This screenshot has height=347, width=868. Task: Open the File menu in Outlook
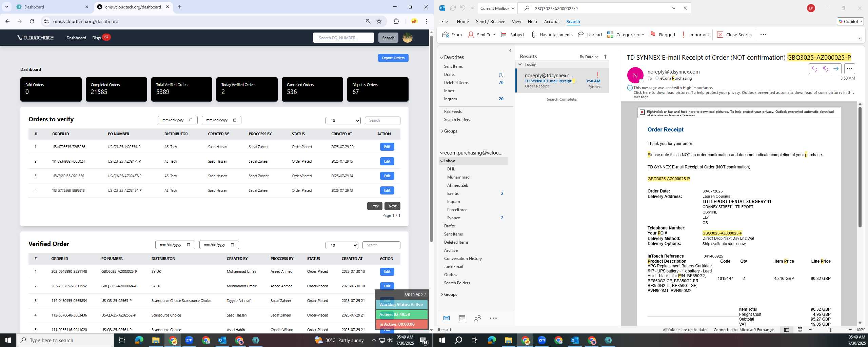coord(444,21)
